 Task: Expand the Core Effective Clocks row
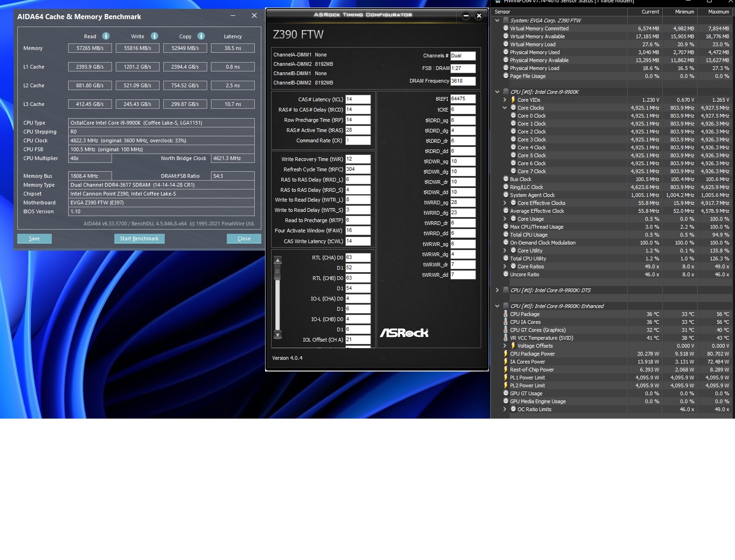(505, 203)
